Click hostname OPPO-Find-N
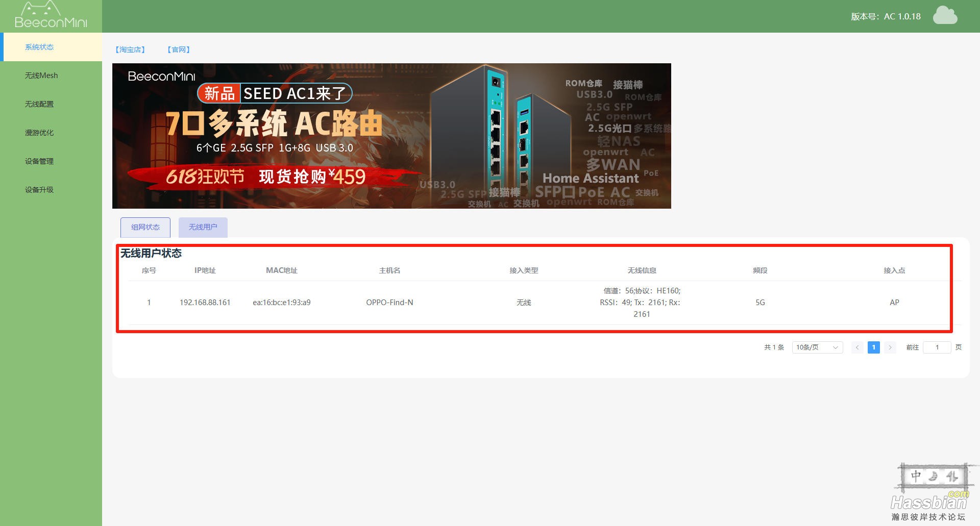This screenshot has width=980, height=526. [389, 303]
